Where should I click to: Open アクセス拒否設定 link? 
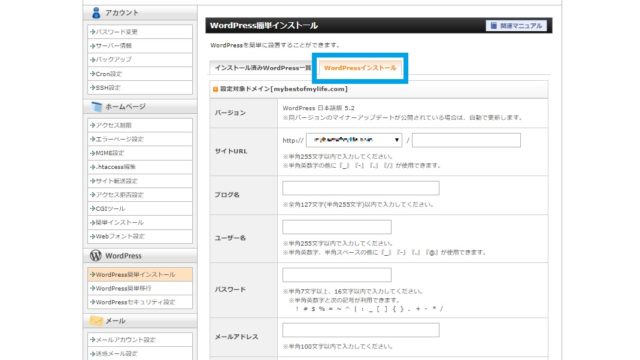140,195
